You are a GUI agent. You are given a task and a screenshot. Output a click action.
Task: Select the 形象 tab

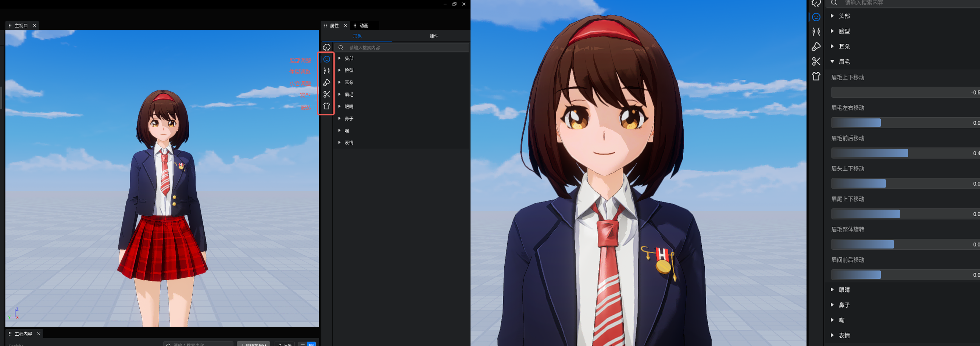coord(357,36)
